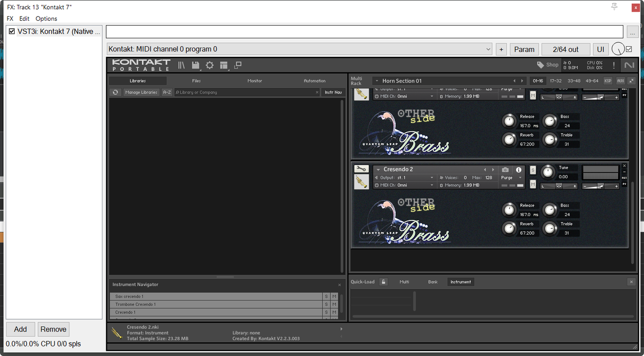Select next preset for Cresendo 2
The image size is (644, 356).
[x=493, y=170]
